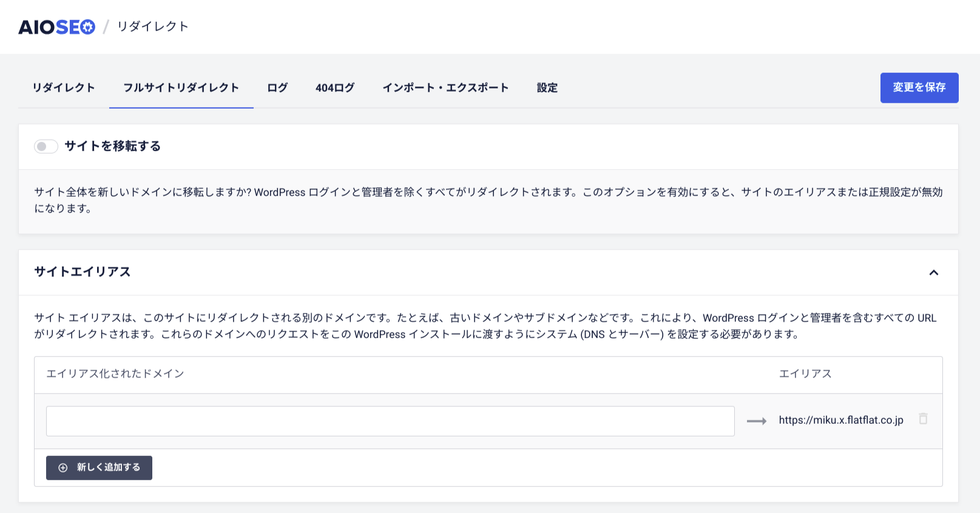Click the サイトエイリアス section heading
This screenshot has height=513, width=980.
[83, 272]
